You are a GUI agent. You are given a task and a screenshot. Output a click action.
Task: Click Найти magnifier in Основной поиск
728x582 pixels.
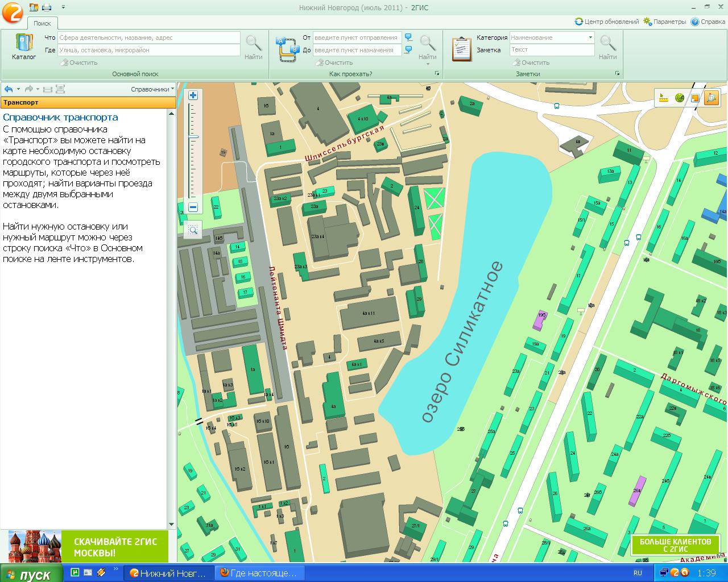(254, 47)
